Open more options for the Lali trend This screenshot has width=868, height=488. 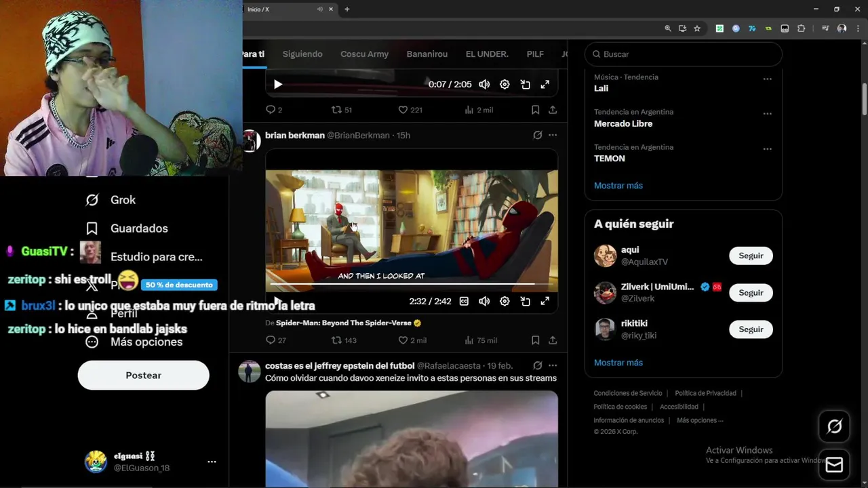point(768,79)
